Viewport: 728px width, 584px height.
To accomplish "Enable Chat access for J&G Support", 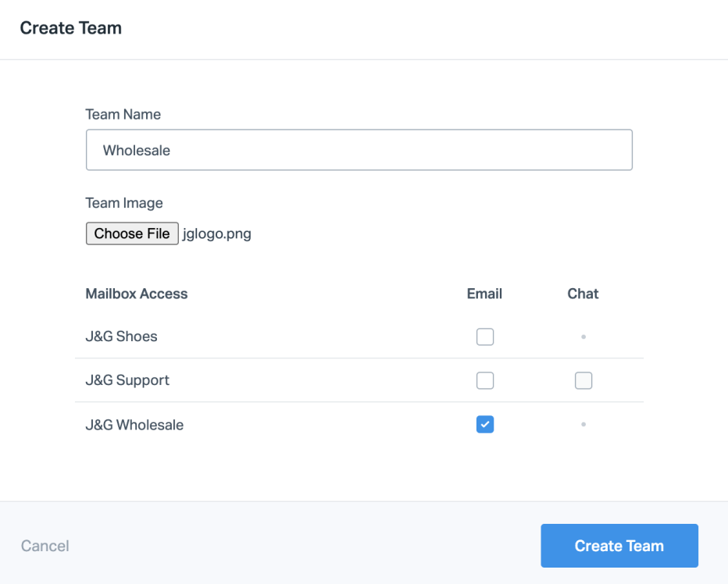I will click(x=583, y=380).
